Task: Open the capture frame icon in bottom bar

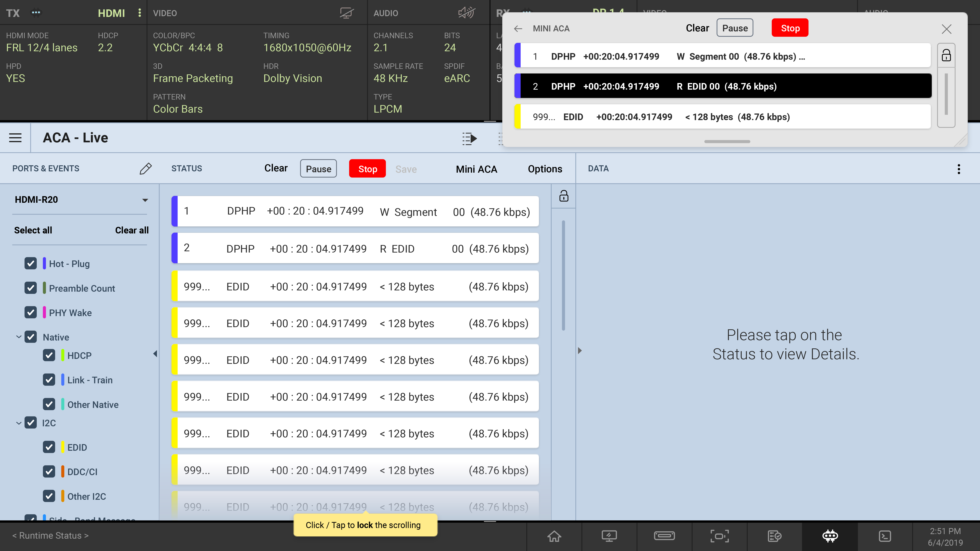Action: click(x=719, y=536)
